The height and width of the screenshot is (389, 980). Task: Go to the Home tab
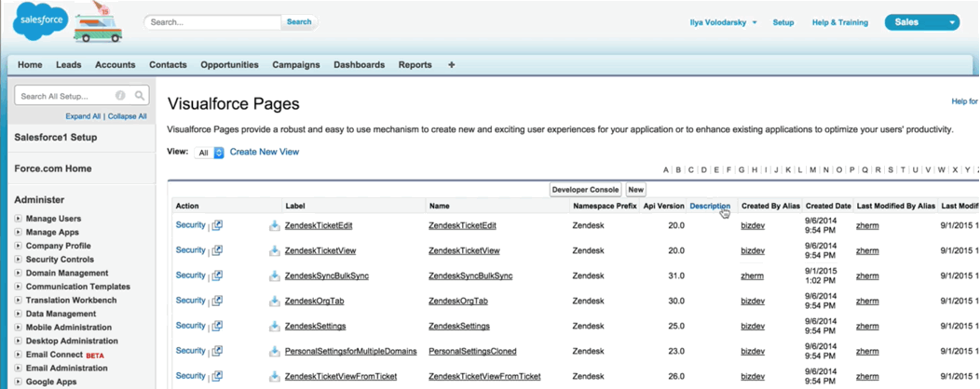[x=30, y=64]
